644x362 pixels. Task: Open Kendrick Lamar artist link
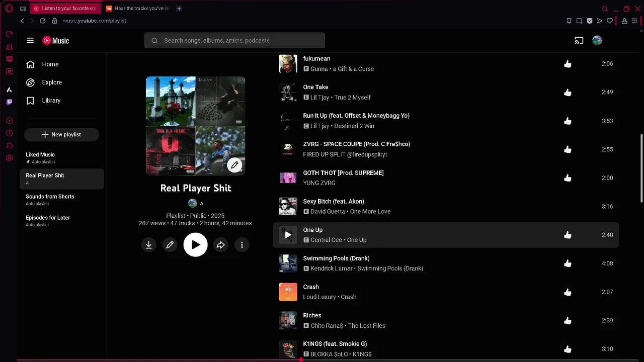[x=332, y=268]
